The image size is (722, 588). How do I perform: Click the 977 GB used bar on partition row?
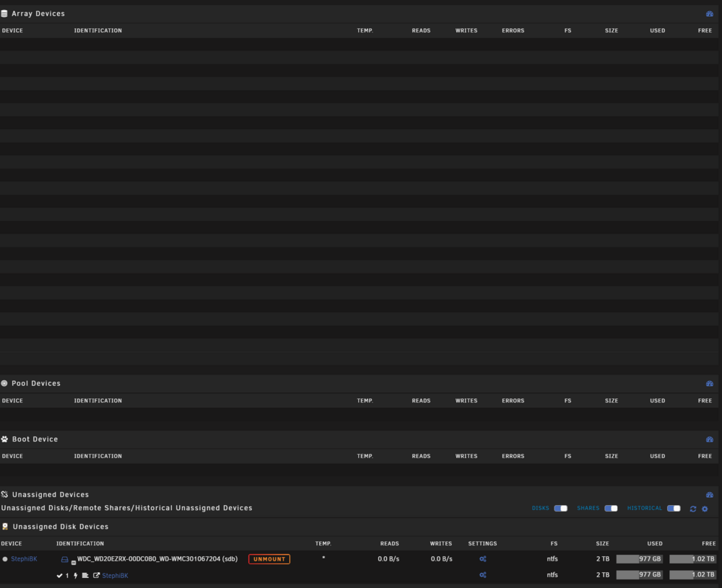tap(640, 575)
